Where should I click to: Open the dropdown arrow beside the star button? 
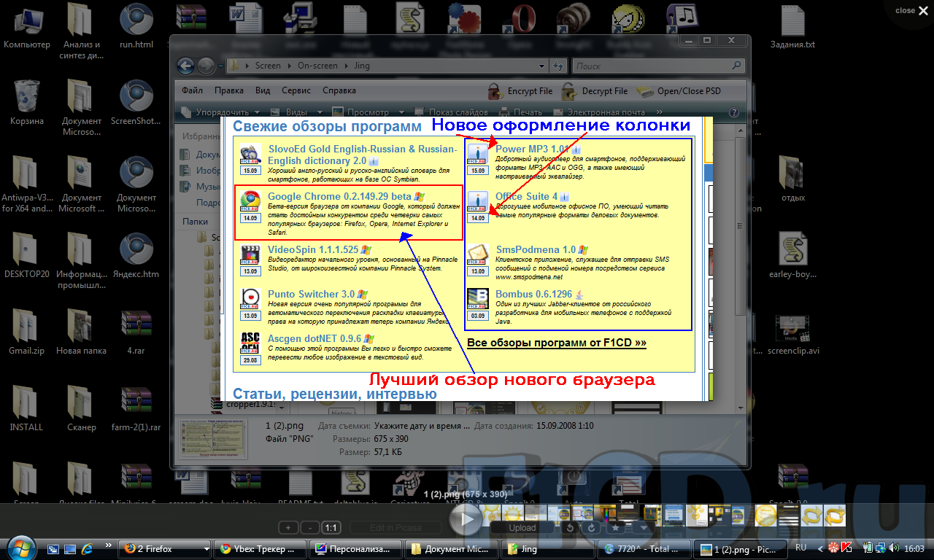(x=643, y=526)
